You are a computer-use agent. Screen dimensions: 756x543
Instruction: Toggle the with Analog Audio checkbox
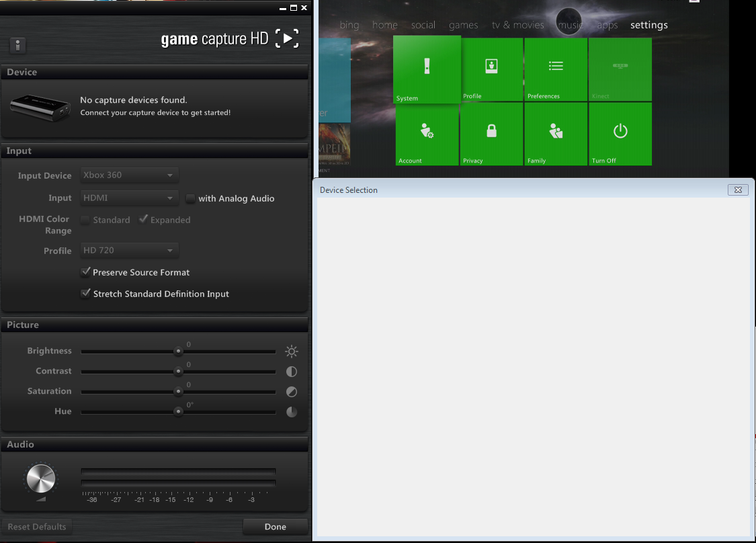(190, 198)
